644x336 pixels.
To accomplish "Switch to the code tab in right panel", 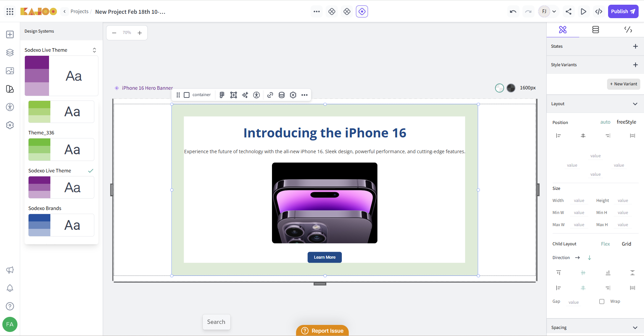I will point(628,30).
